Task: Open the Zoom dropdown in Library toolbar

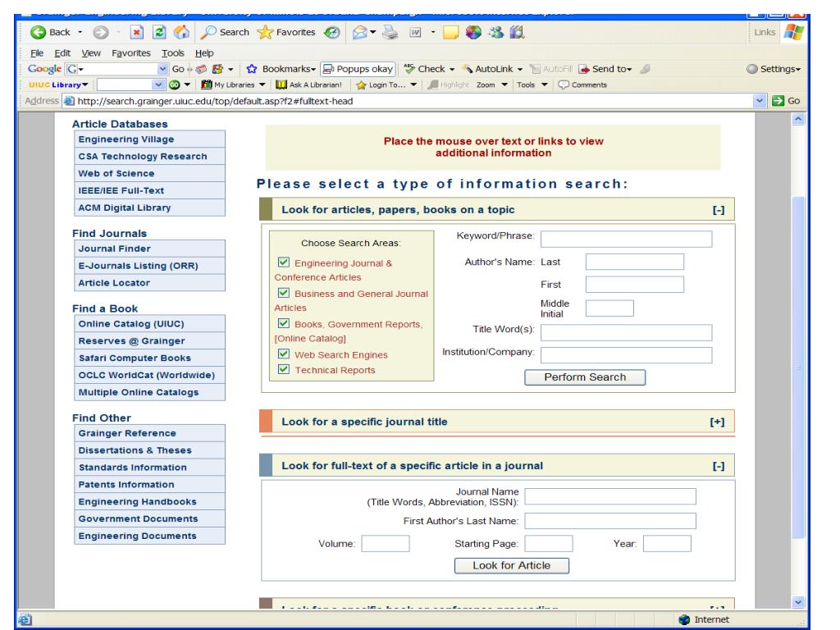Action: tap(504, 84)
